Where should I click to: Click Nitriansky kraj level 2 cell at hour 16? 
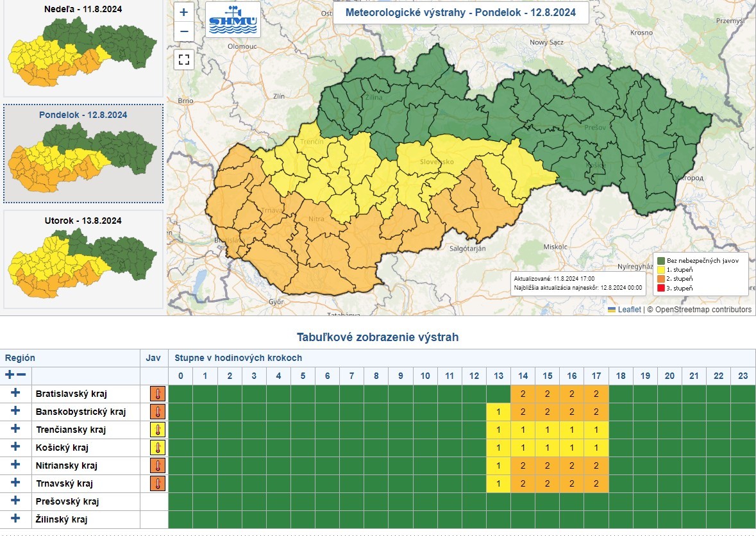[x=572, y=465]
